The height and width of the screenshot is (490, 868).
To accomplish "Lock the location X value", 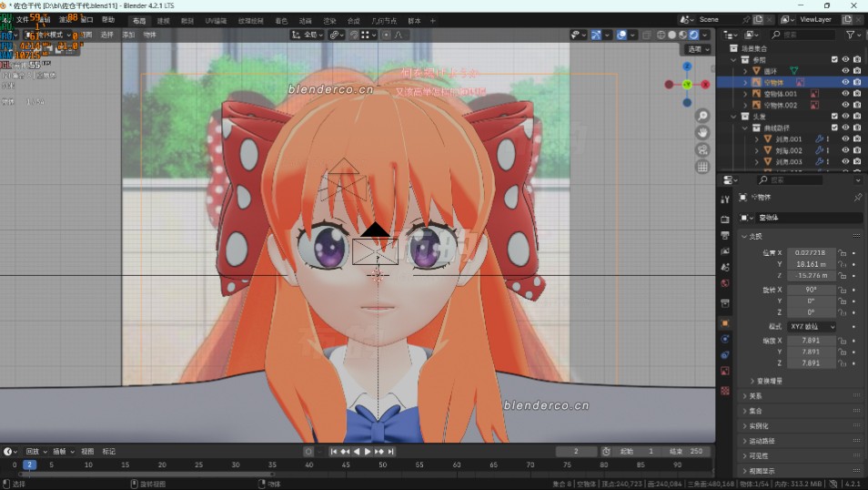I will click(x=843, y=253).
